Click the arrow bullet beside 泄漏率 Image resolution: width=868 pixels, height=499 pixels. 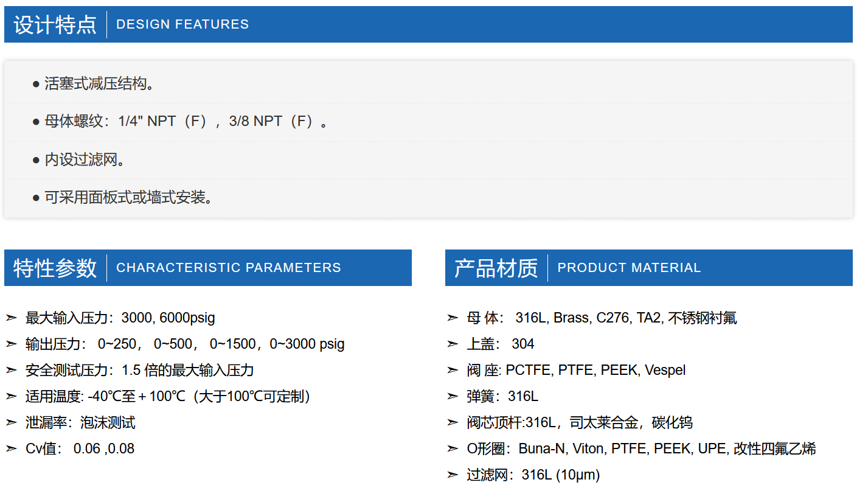click(x=11, y=422)
